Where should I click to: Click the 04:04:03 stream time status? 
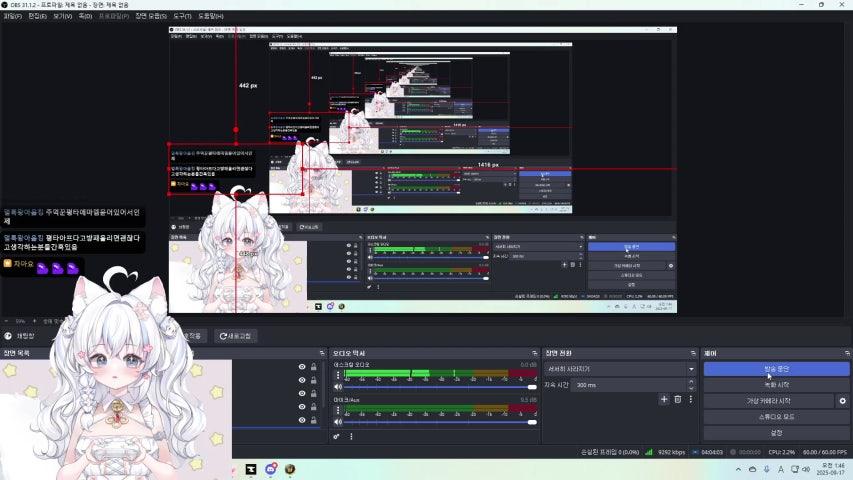712,452
